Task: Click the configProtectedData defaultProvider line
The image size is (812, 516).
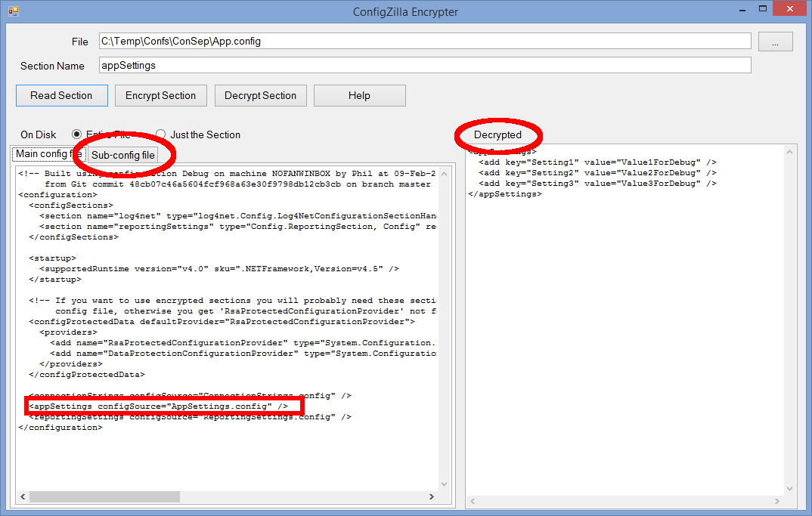Action: (x=222, y=321)
